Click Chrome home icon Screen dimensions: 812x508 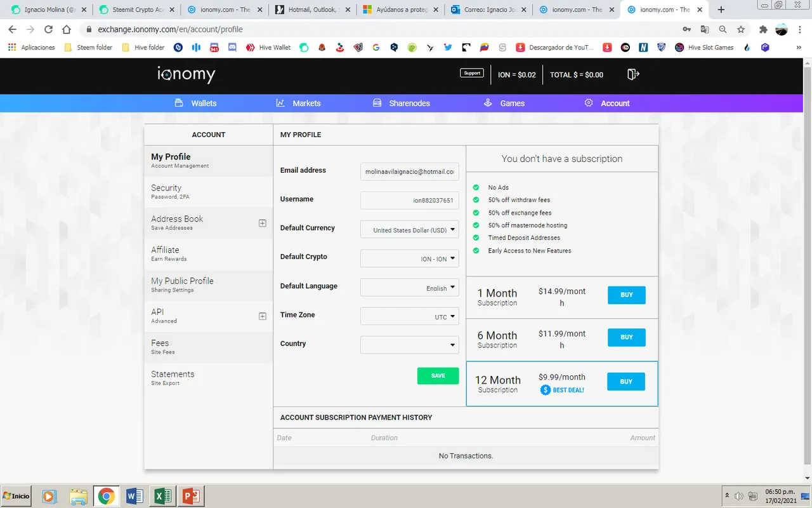tap(67, 29)
